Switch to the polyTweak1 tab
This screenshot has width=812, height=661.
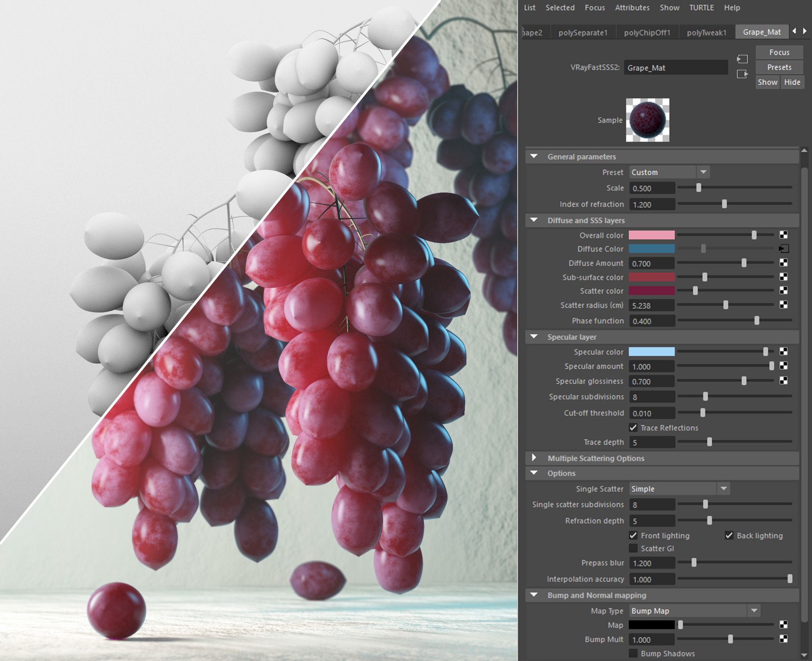[x=707, y=32]
